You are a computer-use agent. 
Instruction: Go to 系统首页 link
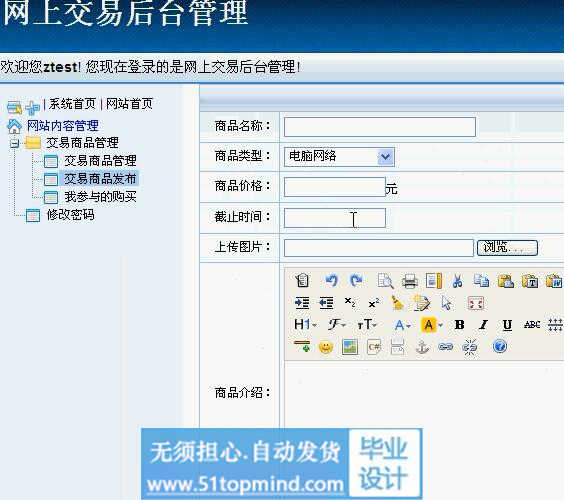coord(72,104)
